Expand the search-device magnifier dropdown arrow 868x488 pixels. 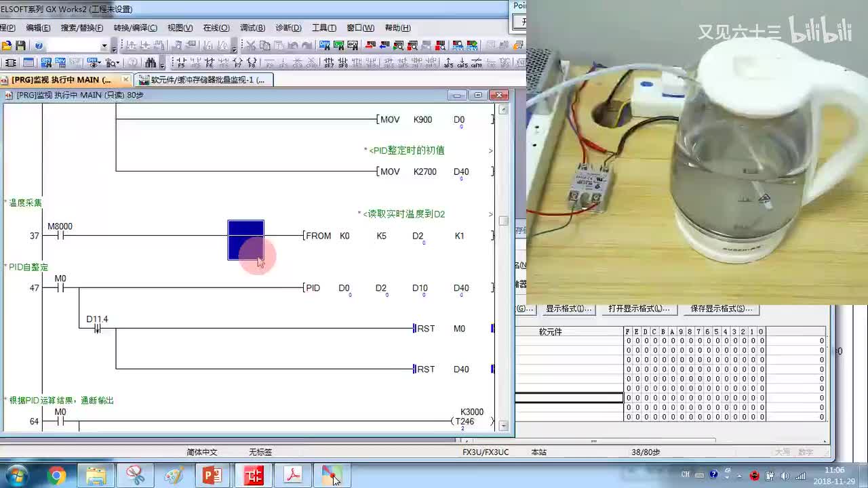tap(117, 63)
